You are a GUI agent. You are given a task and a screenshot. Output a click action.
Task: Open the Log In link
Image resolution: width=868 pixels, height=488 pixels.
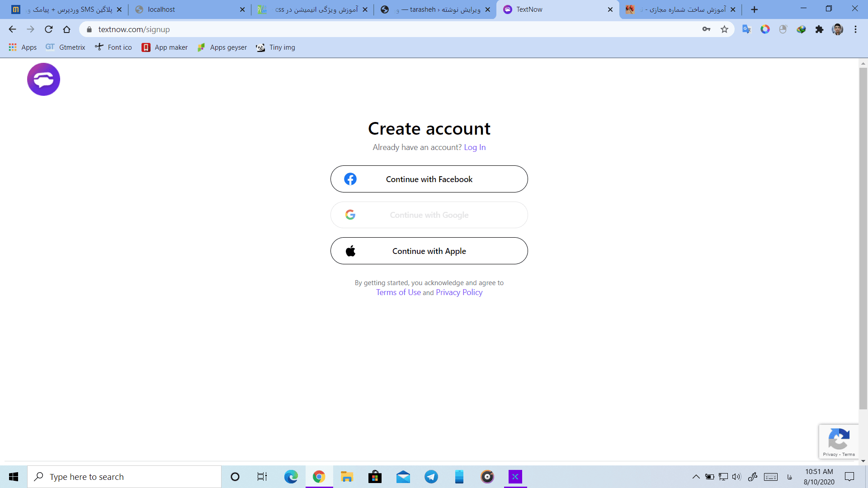click(x=475, y=147)
